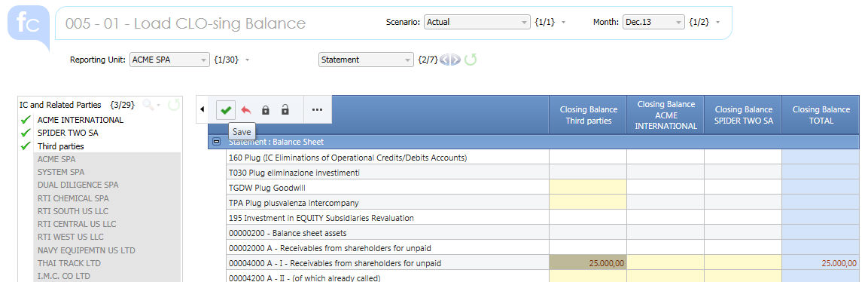Image resolution: width=868 pixels, height=282 pixels.
Task: Click the row 195 Investment in EQUITY Subsidiaries
Action: tap(388, 217)
